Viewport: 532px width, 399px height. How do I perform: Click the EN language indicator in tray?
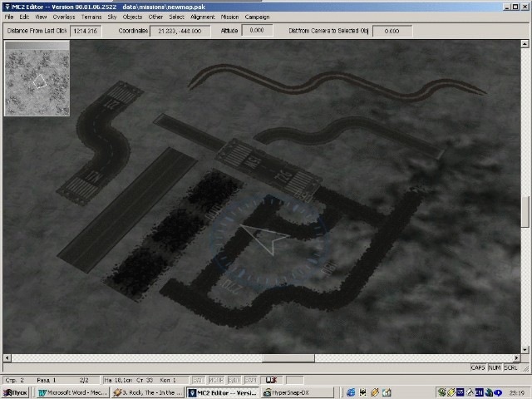(x=479, y=392)
